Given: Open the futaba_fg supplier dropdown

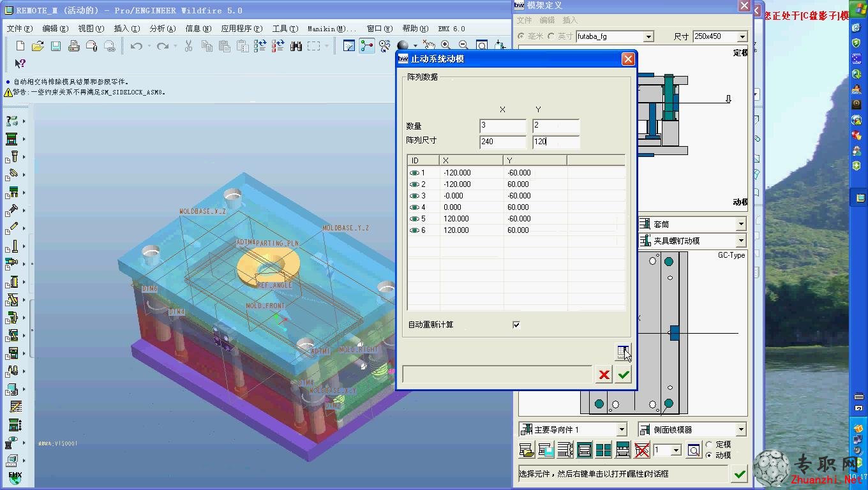Looking at the screenshot, I should [x=648, y=37].
